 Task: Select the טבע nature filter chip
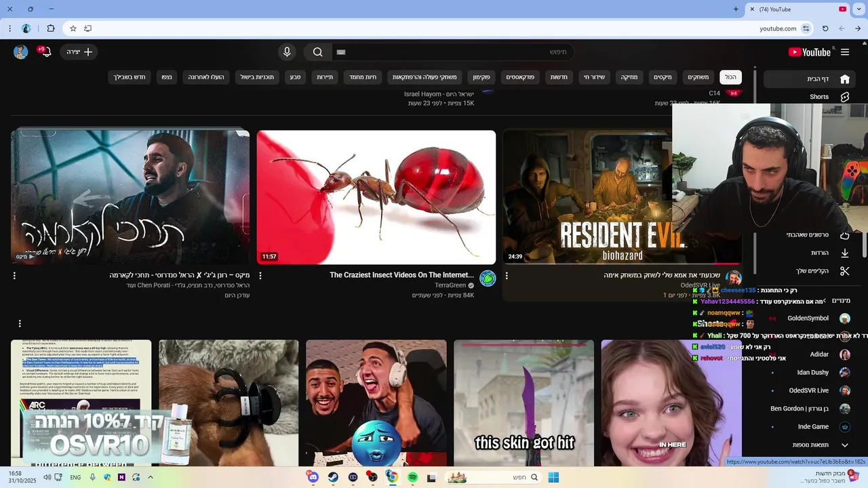pos(295,77)
